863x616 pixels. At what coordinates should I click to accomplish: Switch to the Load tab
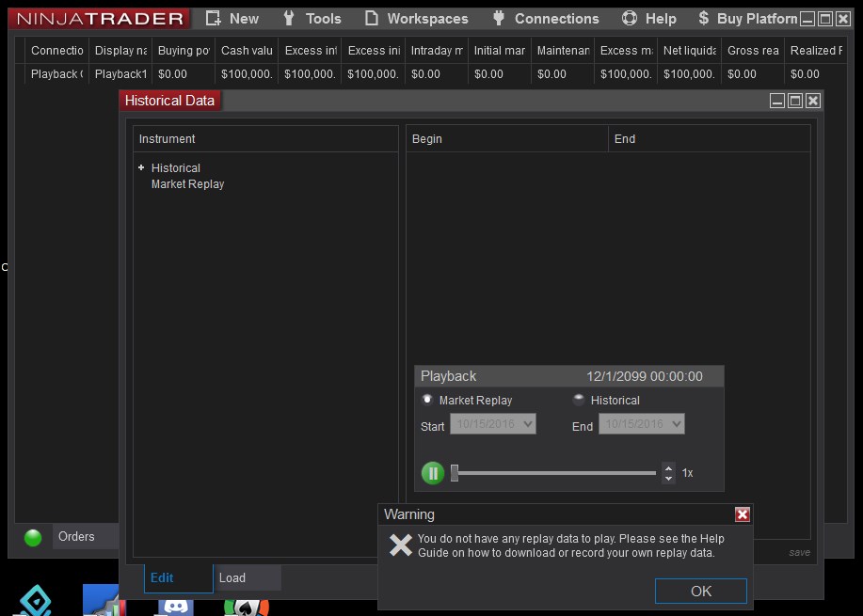[x=248, y=578]
